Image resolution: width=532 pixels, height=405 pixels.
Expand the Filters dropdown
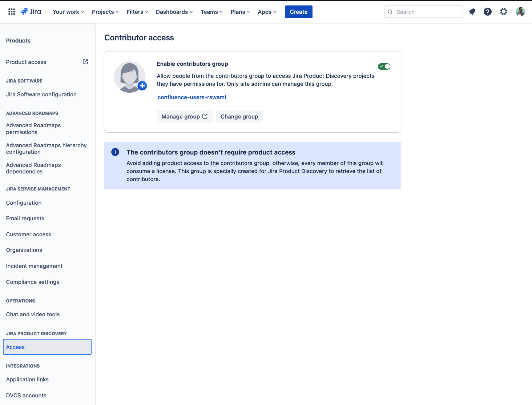pos(137,12)
